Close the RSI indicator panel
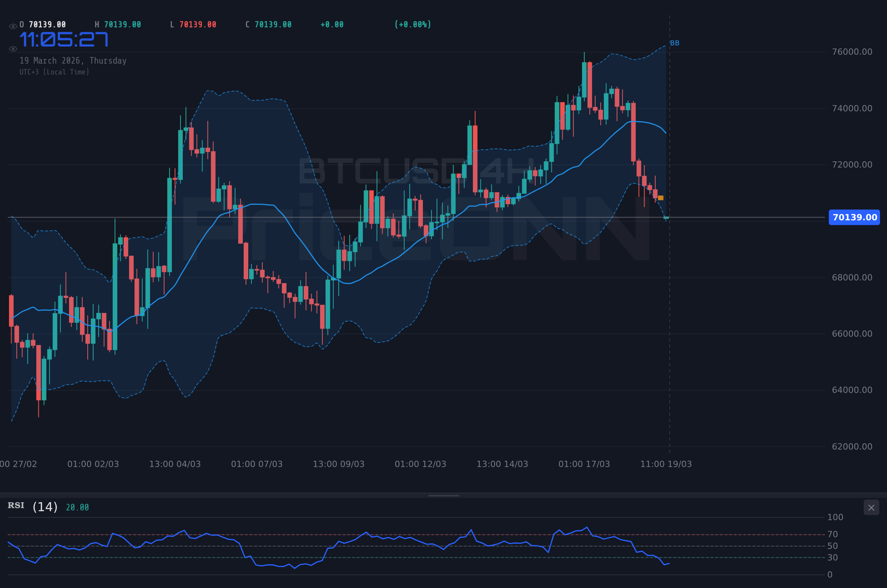The width and height of the screenshot is (887, 588). click(871, 508)
